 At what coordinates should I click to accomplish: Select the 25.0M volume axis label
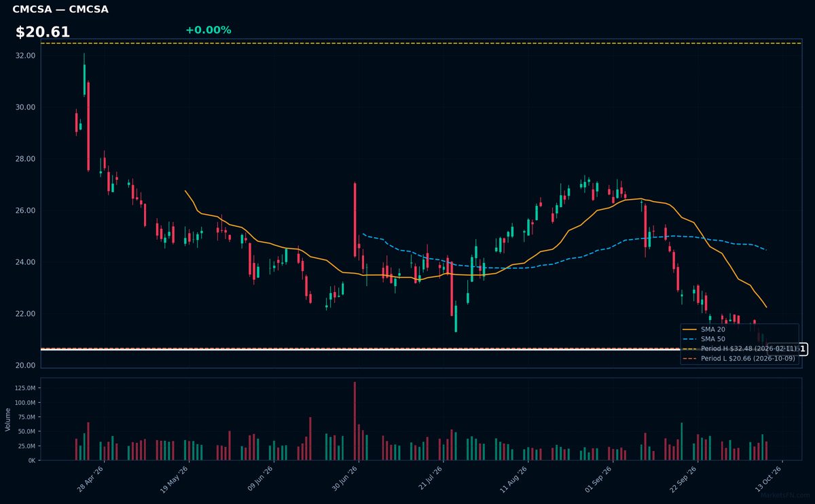point(26,446)
